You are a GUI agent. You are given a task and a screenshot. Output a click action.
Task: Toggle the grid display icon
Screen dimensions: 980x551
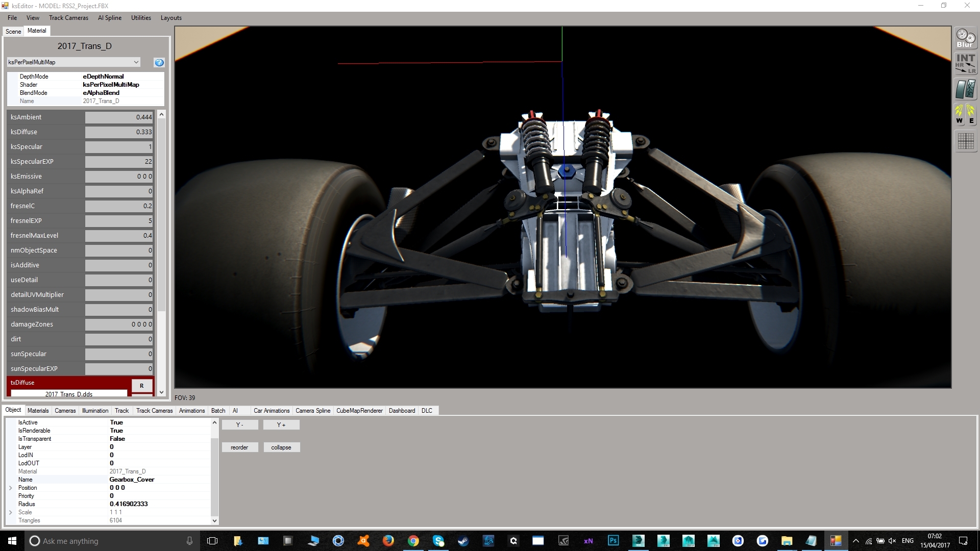point(965,141)
